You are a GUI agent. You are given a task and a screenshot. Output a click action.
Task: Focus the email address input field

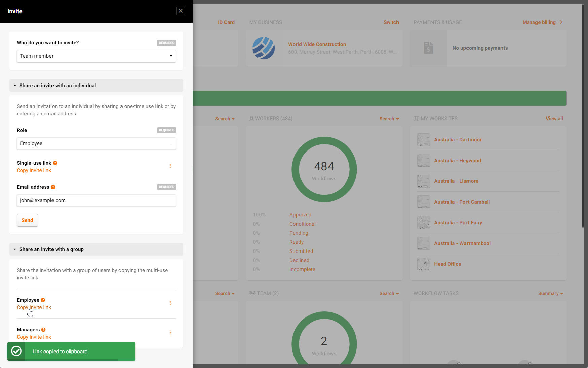coord(96,200)
